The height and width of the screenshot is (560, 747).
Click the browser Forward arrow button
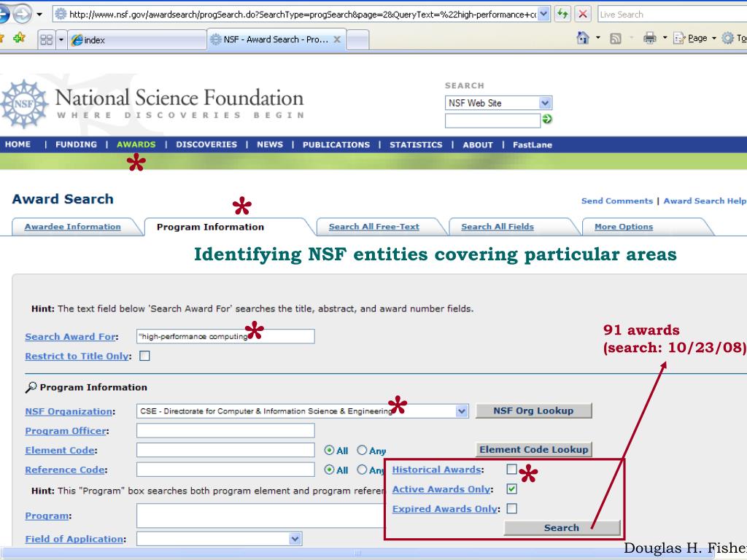pos(21,14)
